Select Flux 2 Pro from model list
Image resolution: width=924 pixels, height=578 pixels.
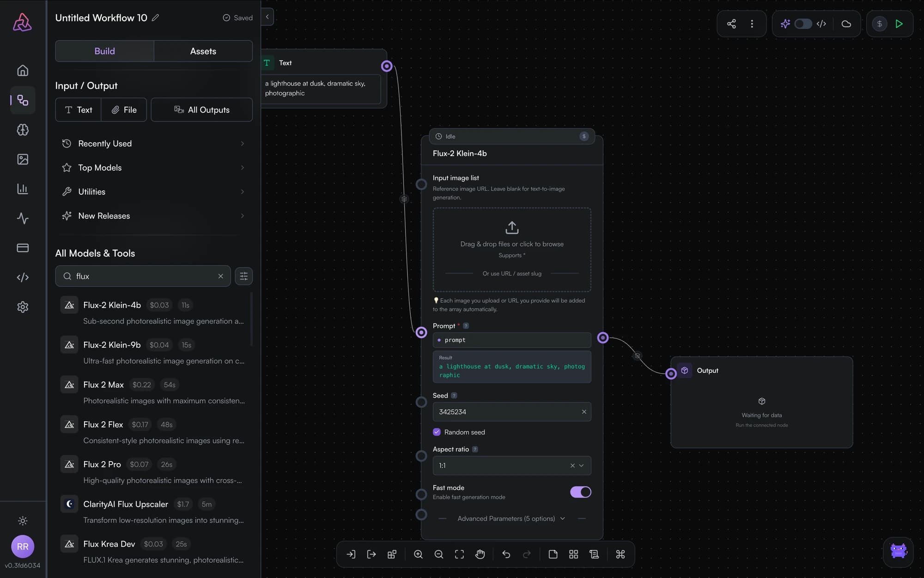(154, 472)
